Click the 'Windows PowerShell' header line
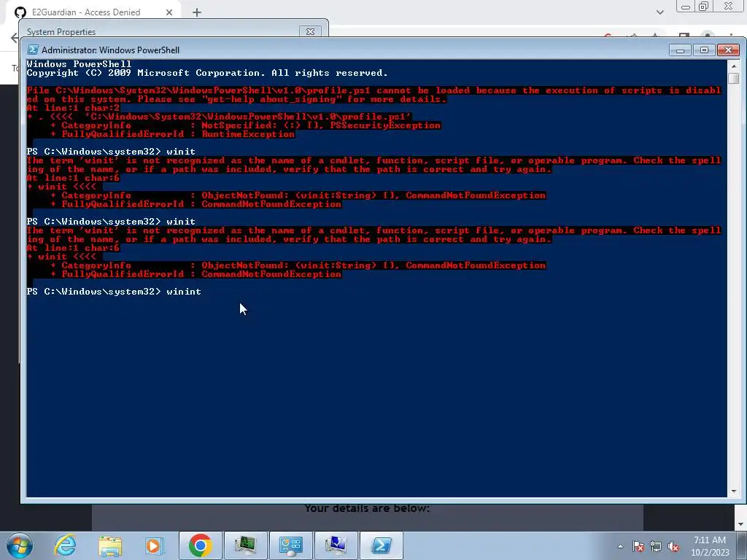Viewport: 747px width, 560px height. click(79, 64)
